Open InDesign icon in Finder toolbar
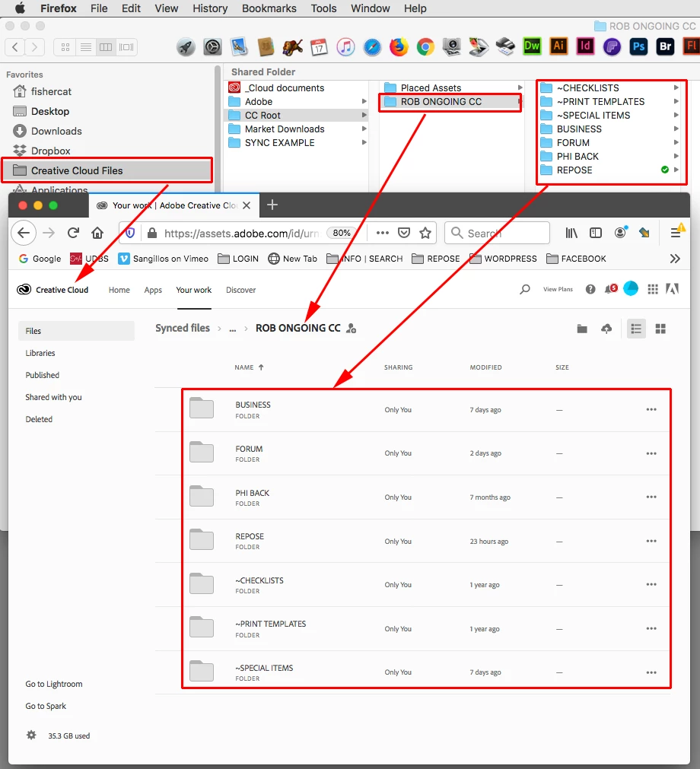 pyautogui.click(x=585, y=46)
